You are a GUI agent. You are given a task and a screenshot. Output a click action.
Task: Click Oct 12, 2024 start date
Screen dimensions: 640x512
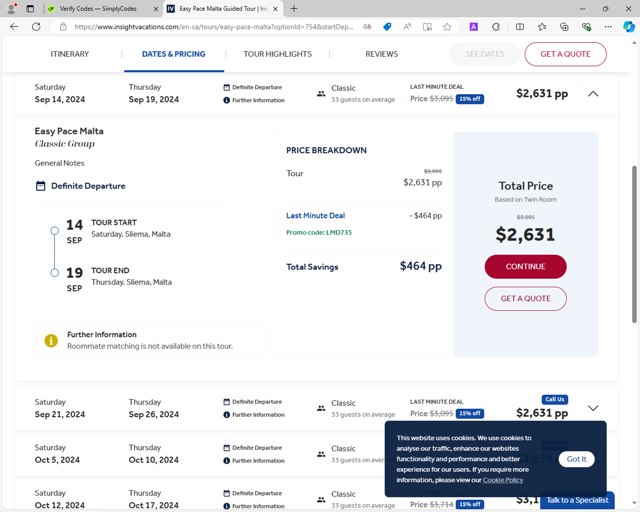coord(60,505)
